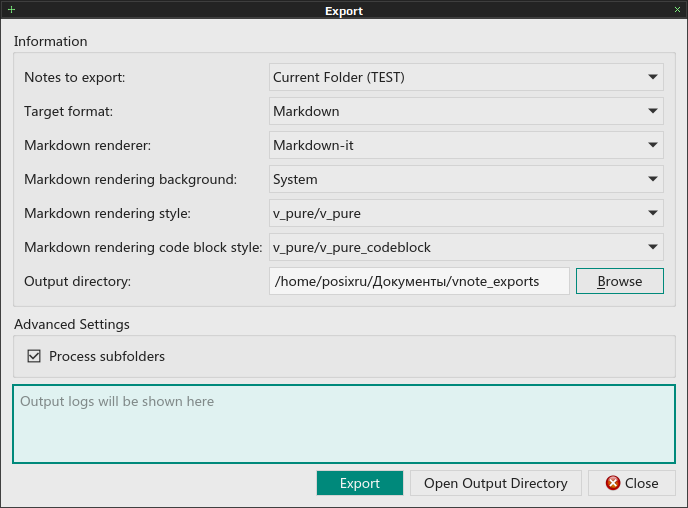
Task: Close the Export dialog via title bar X
Action: click(677, 10)
